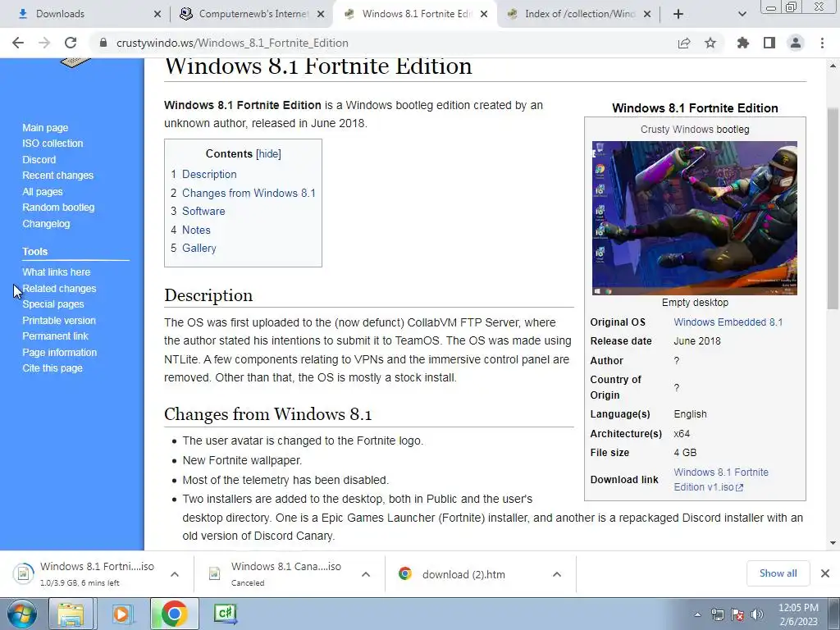
Task: Open the Chrome profile avatar
Action: pyautogui.click(x=796, y=43)
